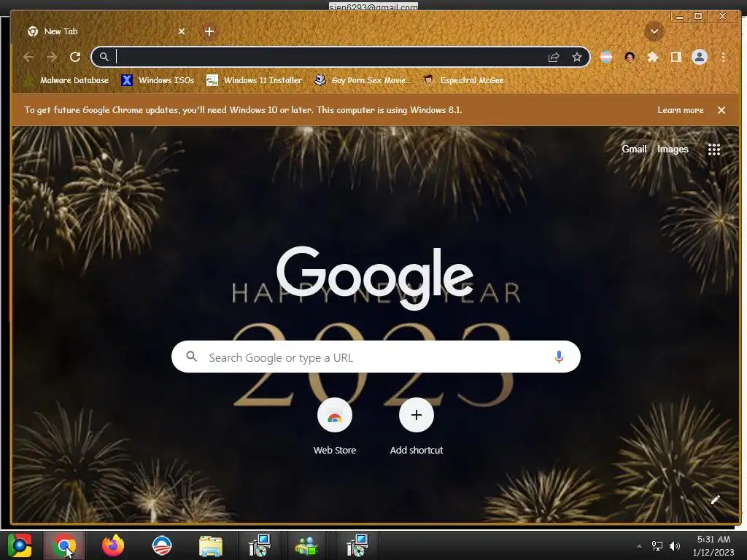Image resolution: width=747 pixels, height=560 pixels.
Task: Open the Windows 11 Installer bookmark
Action: 254,80
